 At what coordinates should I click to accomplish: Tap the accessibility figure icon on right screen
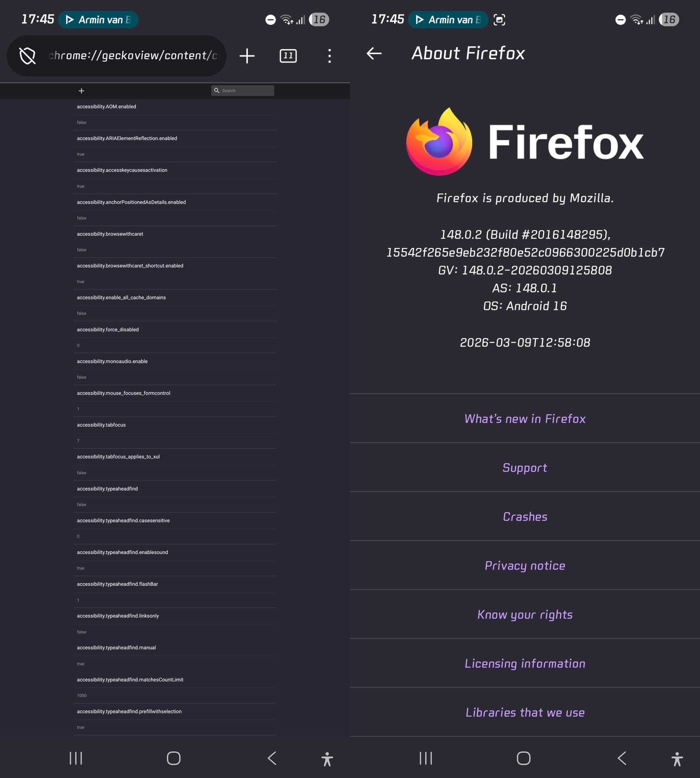click(677, 759)
